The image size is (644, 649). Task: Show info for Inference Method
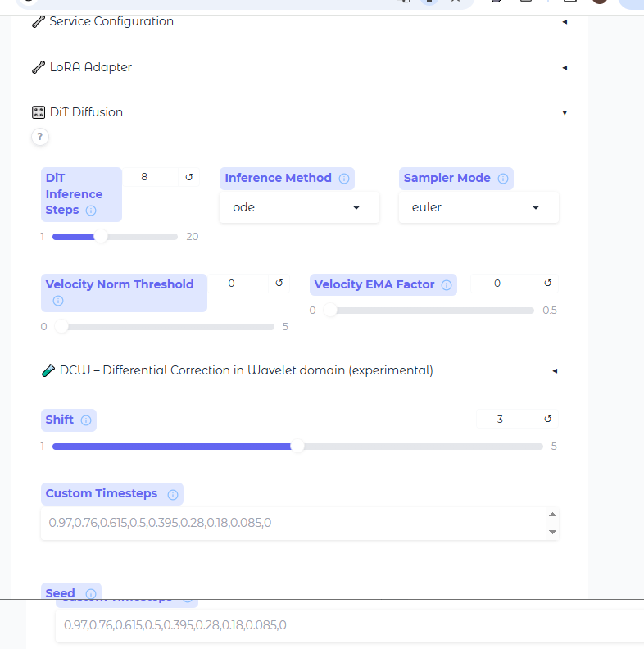point(344,179)
